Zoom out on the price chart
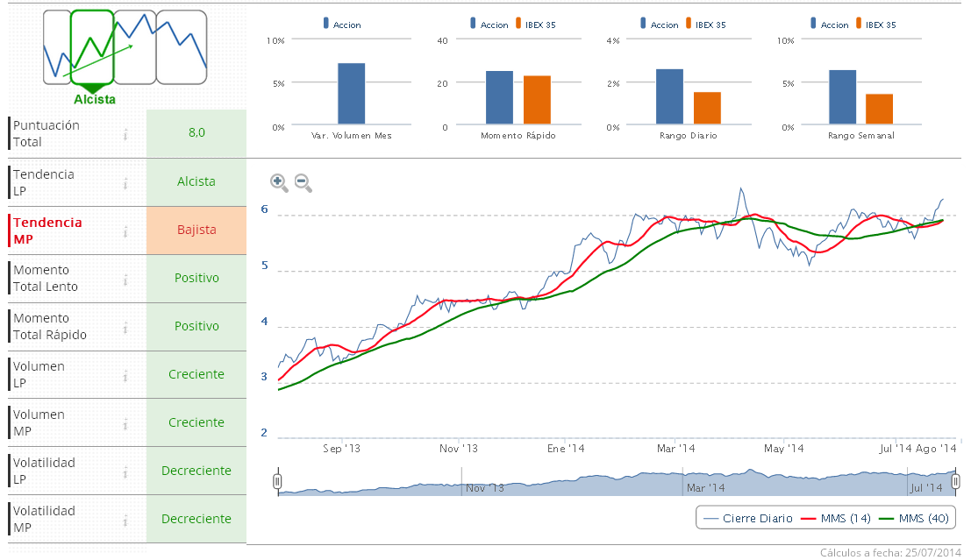 [x=303, y=182]
